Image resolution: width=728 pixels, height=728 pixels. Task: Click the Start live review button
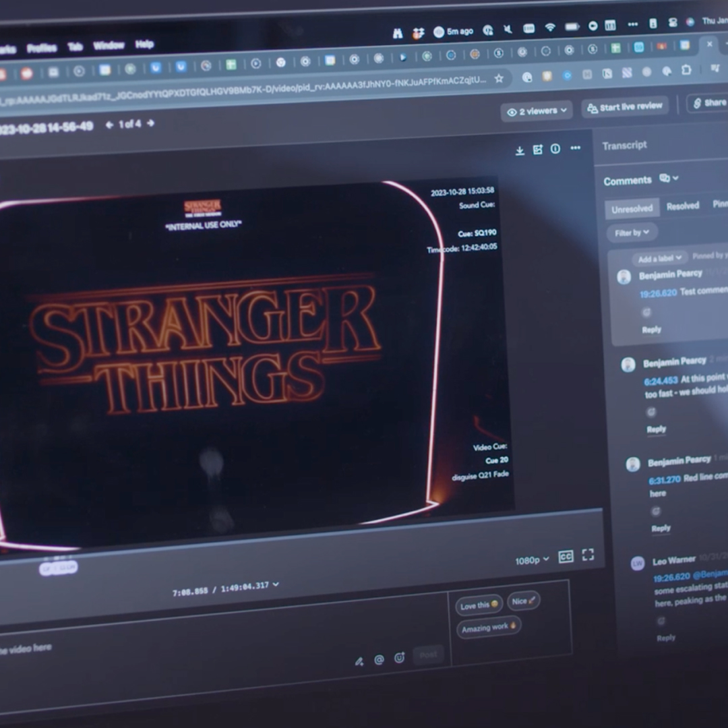click(624, 107)
